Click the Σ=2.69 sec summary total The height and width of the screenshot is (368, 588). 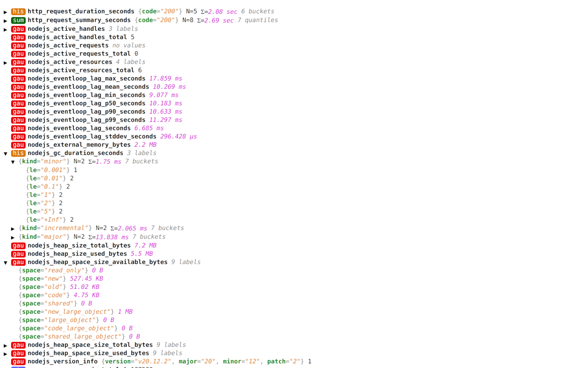point(215,20)
